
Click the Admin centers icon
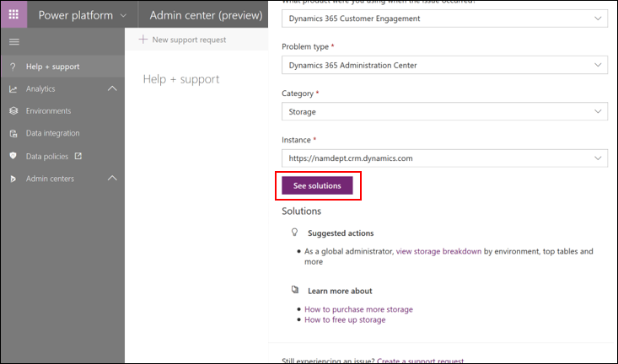pyautogui.click(x=13, y=179)
